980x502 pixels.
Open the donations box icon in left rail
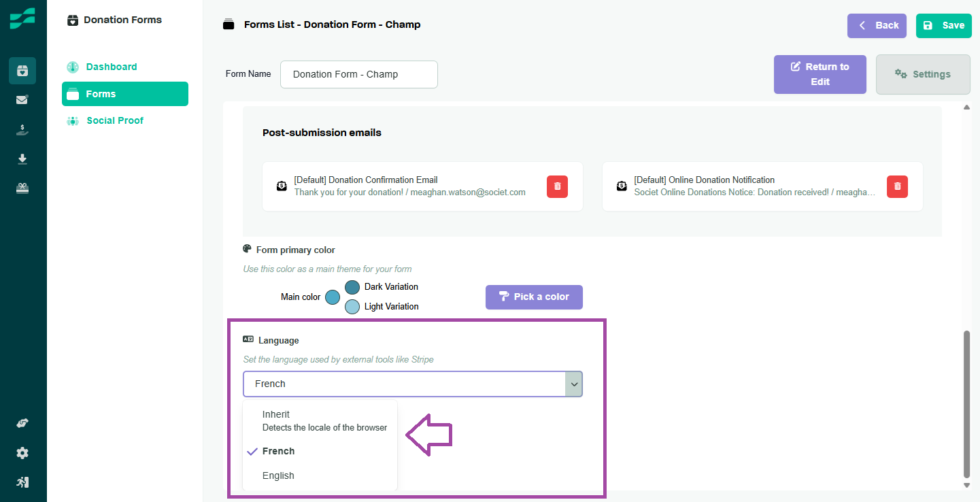pyautogui.click(x=22, y=71)
